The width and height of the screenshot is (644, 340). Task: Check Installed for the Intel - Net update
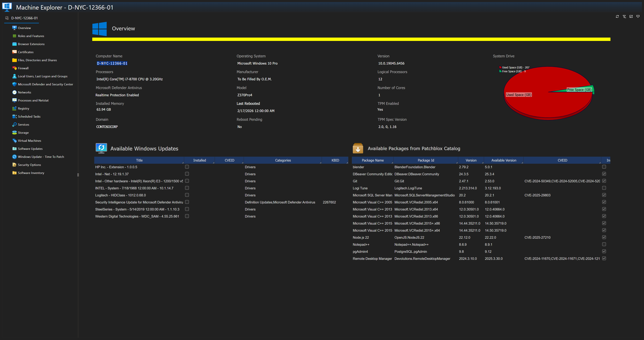click(x=187, y=174)
